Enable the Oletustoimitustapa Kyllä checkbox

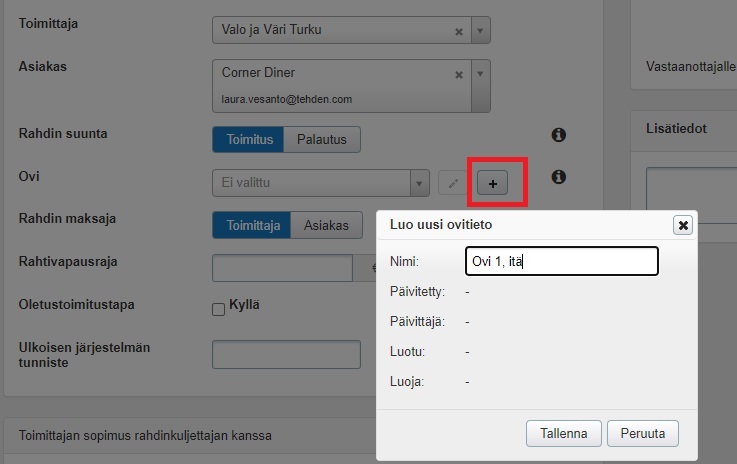(x=219, y=310)
